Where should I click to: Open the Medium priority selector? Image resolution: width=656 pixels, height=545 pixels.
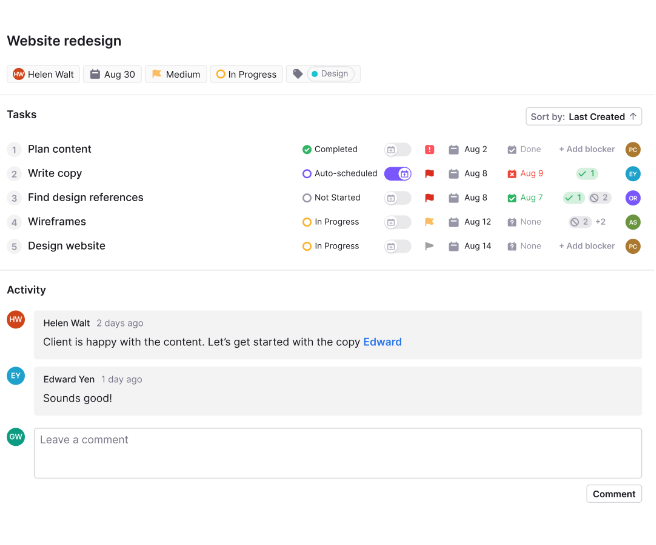tap(175, 74)
